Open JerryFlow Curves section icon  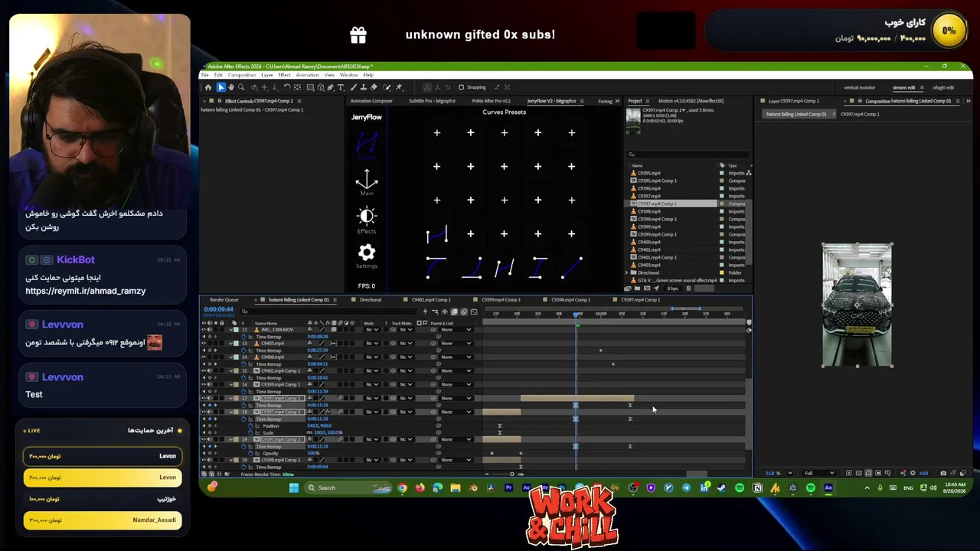367,144
